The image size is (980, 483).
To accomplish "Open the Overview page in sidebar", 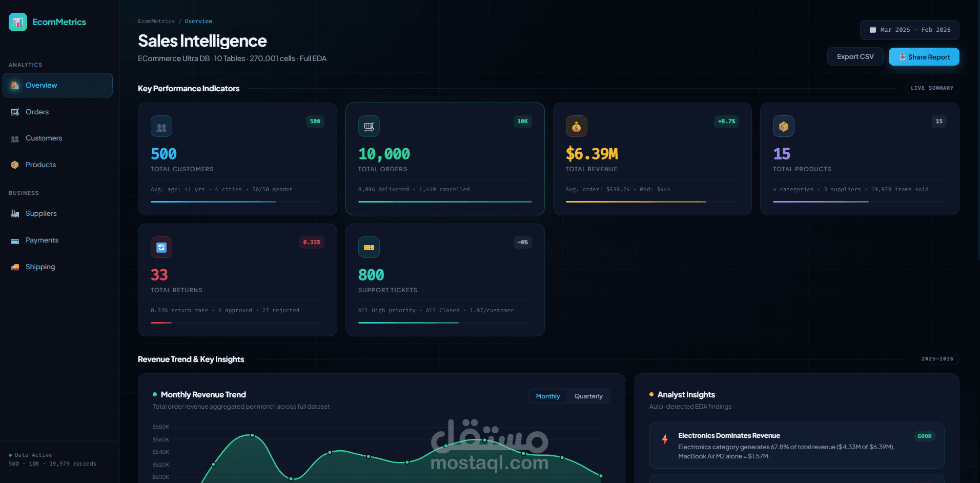I will coord(57,85).
